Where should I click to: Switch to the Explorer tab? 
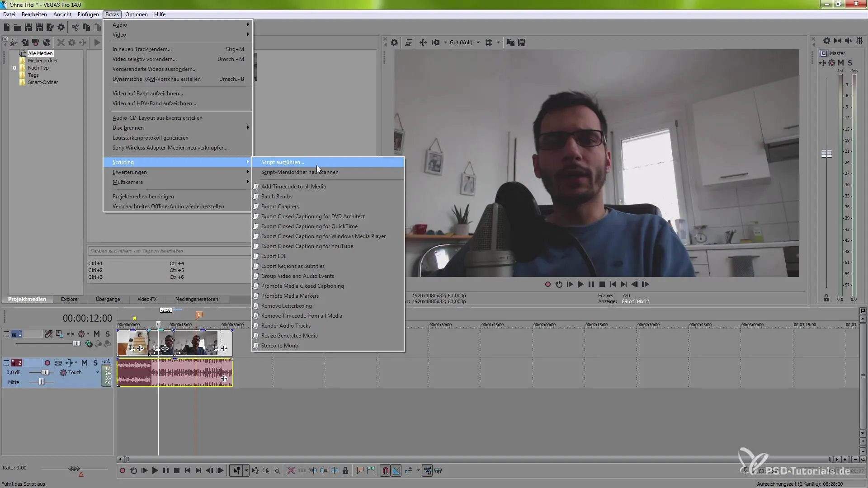70,299
